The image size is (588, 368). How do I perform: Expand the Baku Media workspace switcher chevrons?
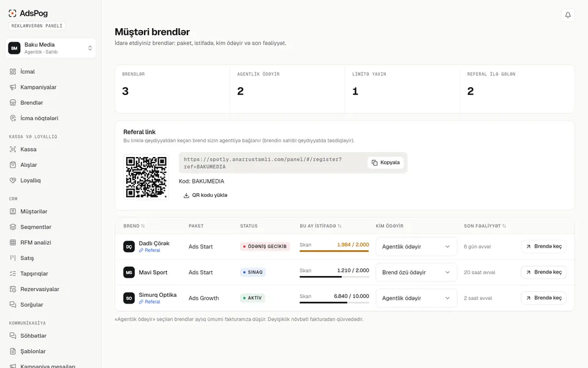pyautogui.click(x=90, y=48)
